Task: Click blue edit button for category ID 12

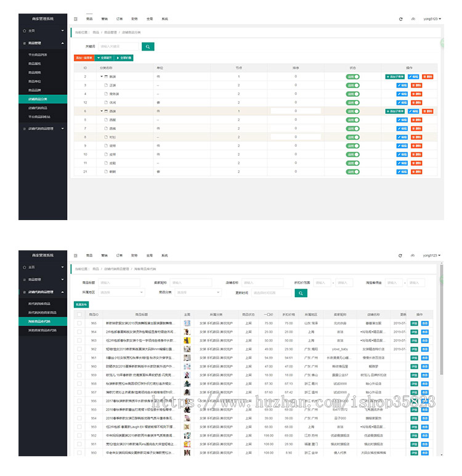Action: point(402,102)
